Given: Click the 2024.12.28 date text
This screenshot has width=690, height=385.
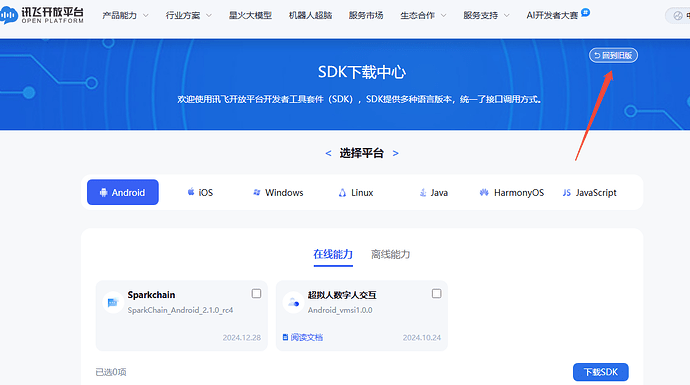Looking at the screenshot, I should (242, 337).
